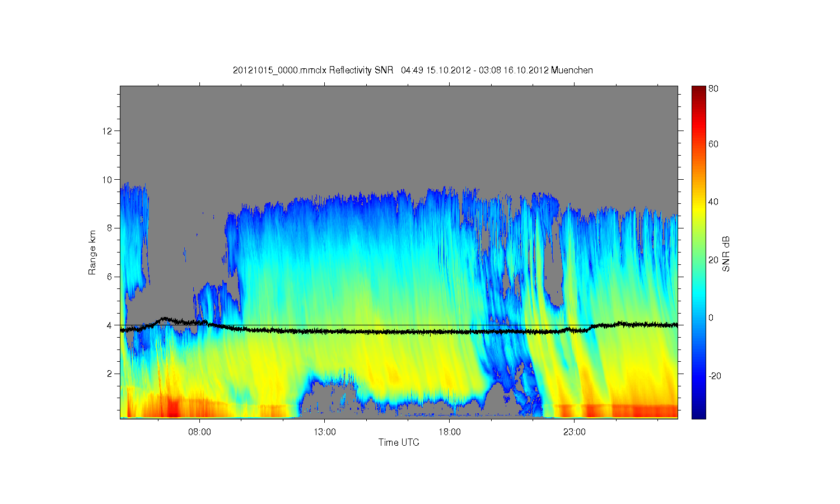The image size is (840, 504).
Task: Click the colorbar '-20' value label
Action: coord(715,376)
